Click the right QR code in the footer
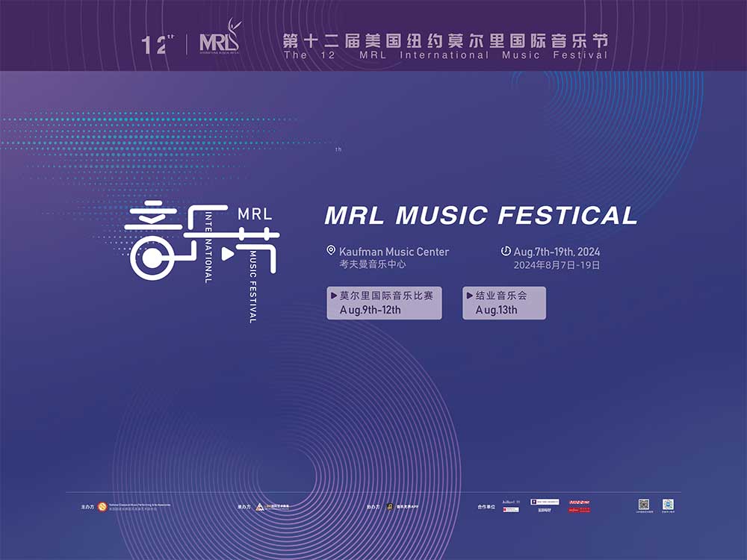Image resolution: width=747 pixels, height=560 pixels. point(669,505)
